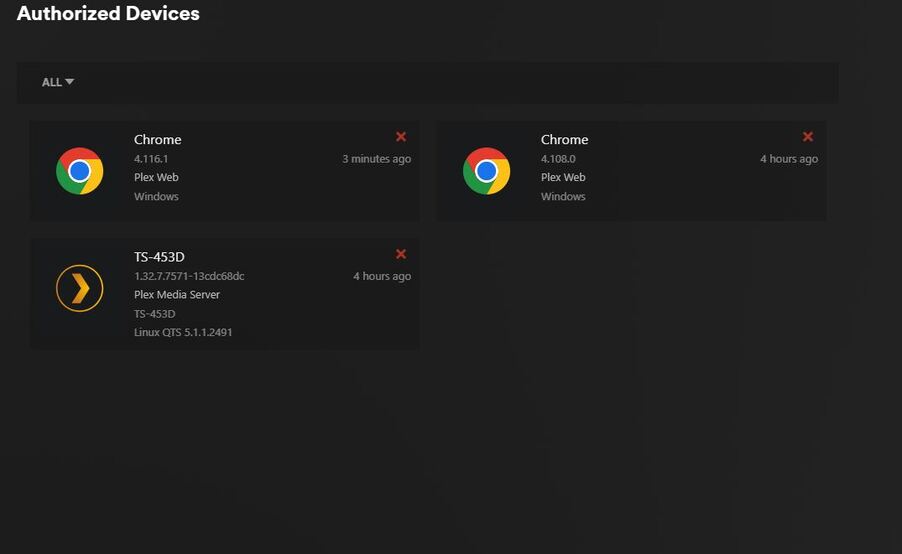Click Linux QTS 5.1.1.2491 text
Viewport: 902px width, 554px height.
tap(183, 332)
